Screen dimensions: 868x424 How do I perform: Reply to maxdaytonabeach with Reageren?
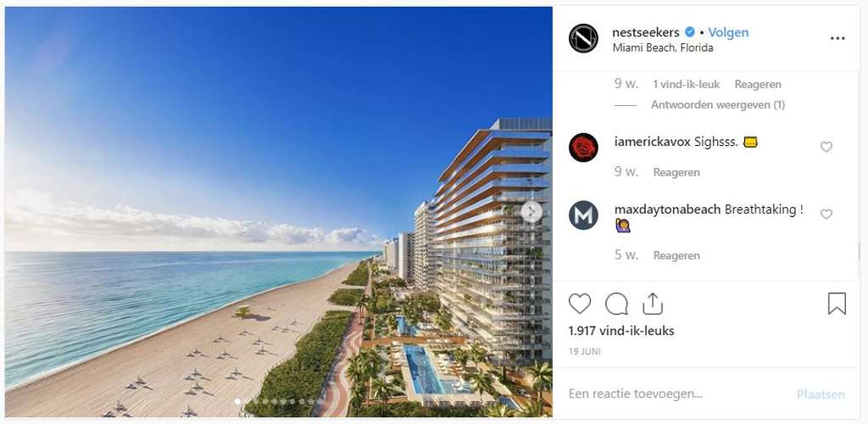point(676,255)
